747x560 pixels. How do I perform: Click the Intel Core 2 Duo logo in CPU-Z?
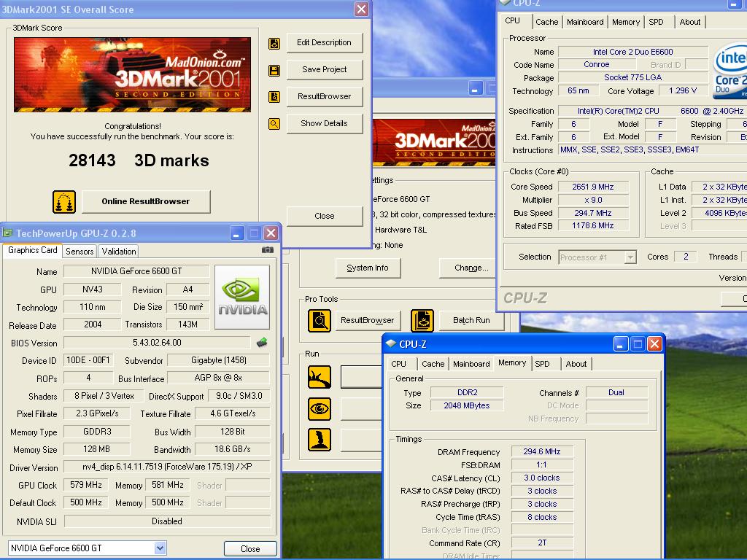point(730,71)
